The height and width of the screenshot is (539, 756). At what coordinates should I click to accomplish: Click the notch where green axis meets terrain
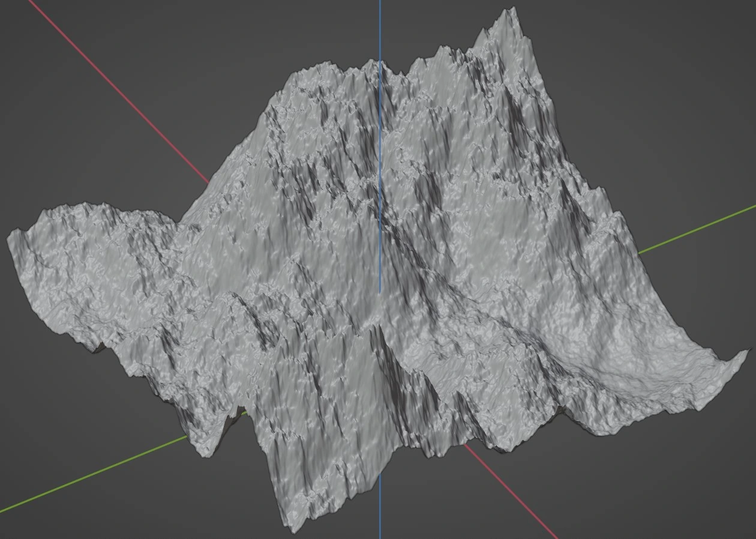tap(237, 414)
